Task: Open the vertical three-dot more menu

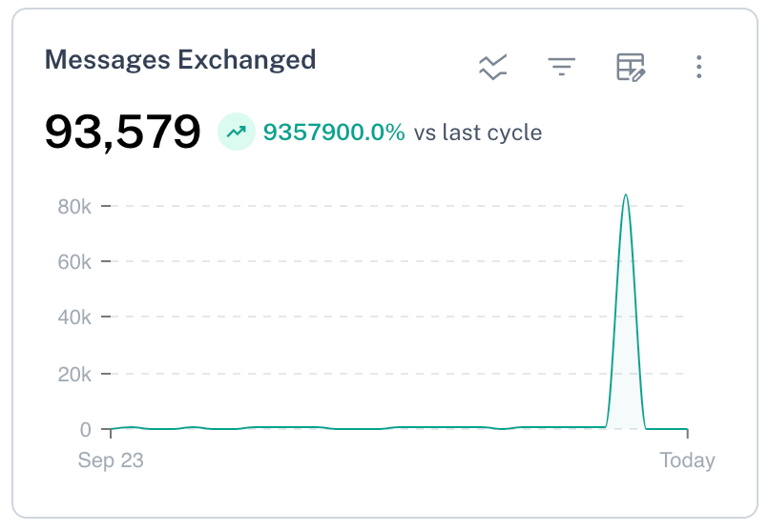Action: (699, 67)
